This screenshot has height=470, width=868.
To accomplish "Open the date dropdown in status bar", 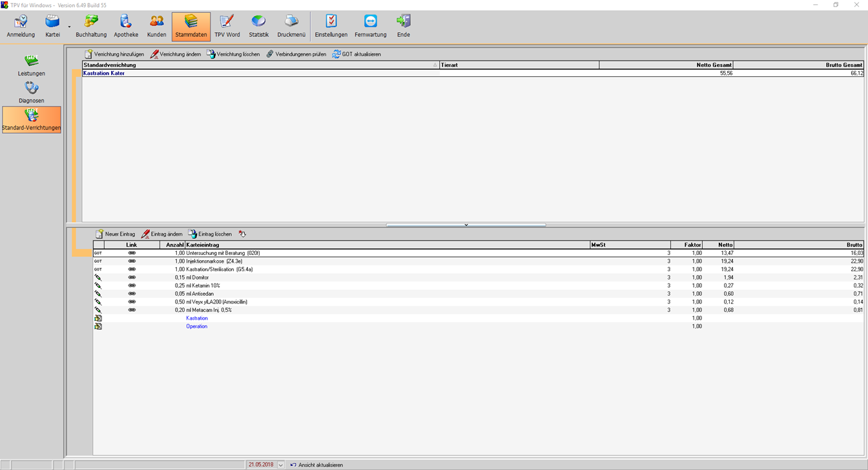I will 281,465.
